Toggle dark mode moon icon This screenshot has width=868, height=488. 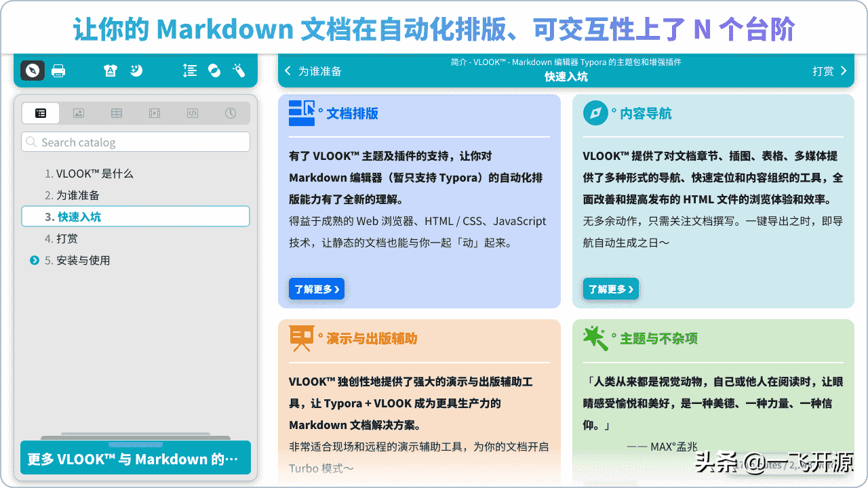[136, 70]
